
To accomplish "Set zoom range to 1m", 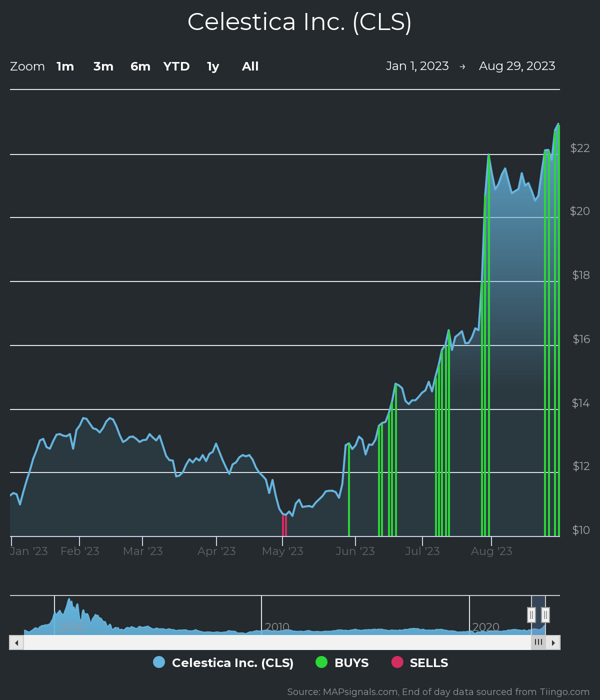I will point(65,66).
